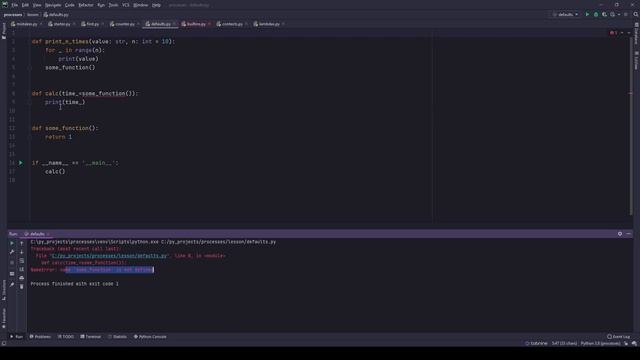Toggle scroll to end icon in Run panel
The height and width of the screenshot is (360, 640).
[22, 269]
